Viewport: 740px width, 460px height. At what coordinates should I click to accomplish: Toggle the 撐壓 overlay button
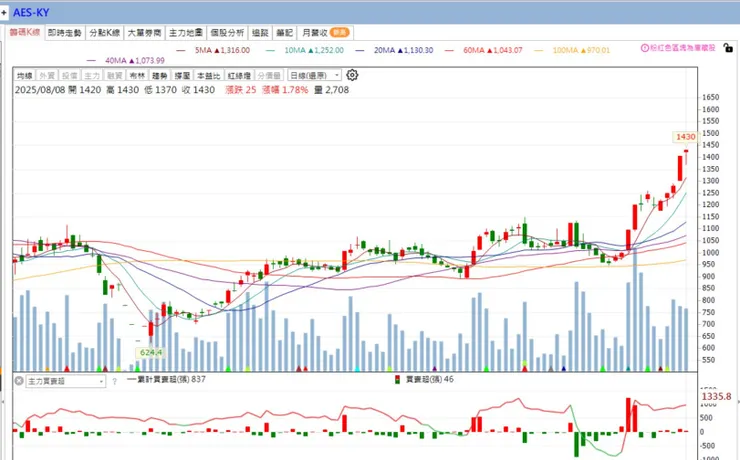tap(183, 75)
